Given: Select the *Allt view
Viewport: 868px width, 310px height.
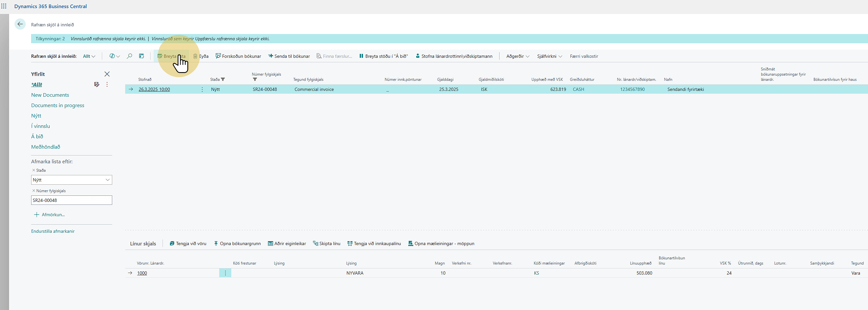Looking at the screenshot, I should pyautogui.click(x=37, y=85).
